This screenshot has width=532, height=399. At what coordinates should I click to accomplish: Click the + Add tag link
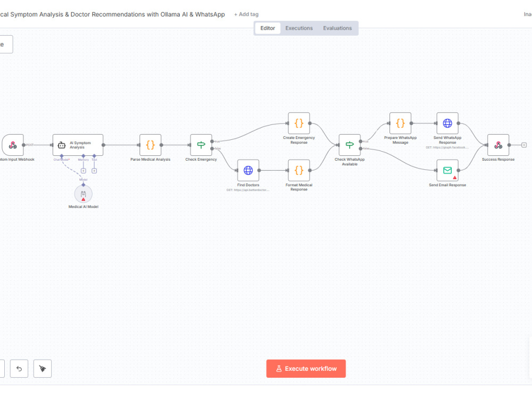pos(246,14)
